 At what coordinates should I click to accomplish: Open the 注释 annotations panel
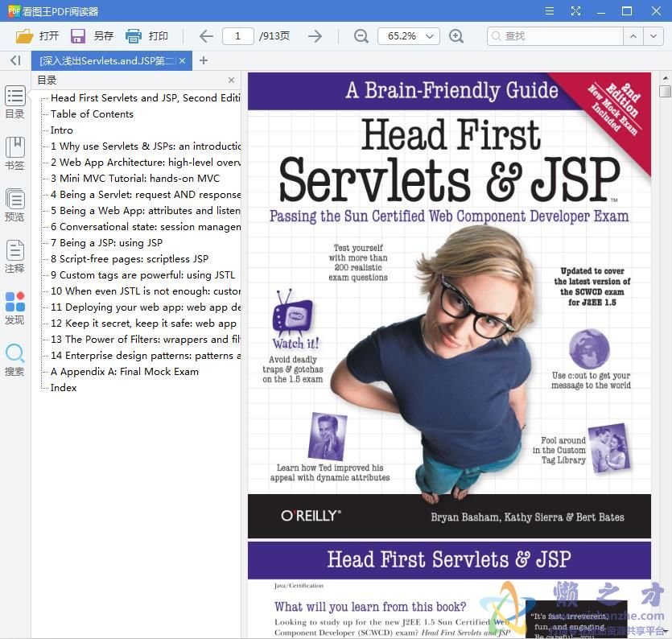[x=15, y=256]
